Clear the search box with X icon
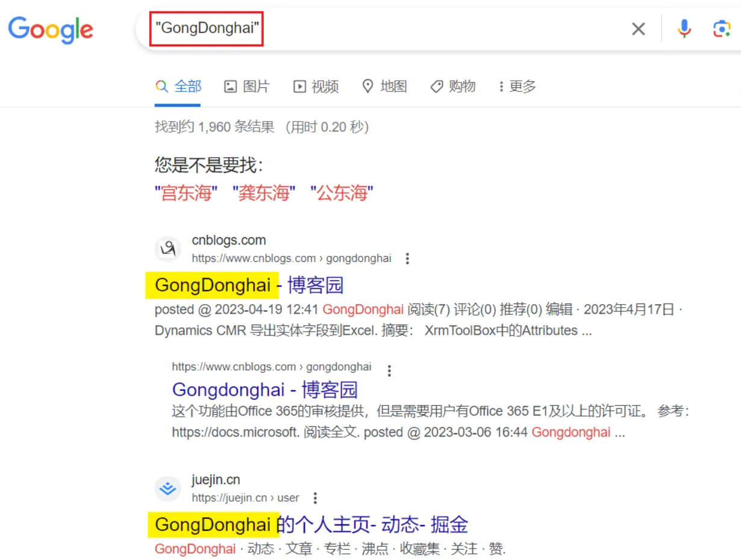Viewport: 741px width, 560px height. 638,28
